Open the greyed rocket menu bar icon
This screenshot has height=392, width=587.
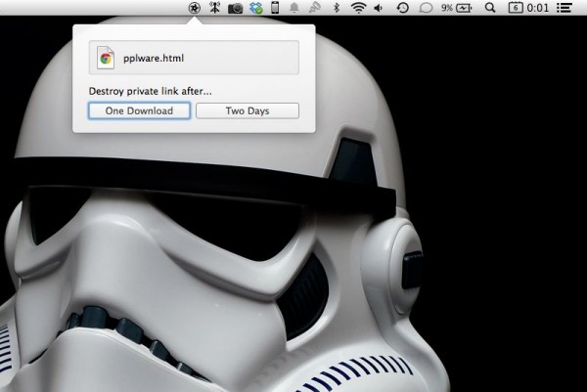(315, 8)
